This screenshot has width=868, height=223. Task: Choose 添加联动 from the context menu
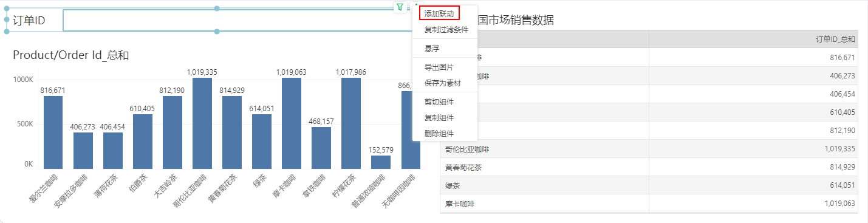(x=439, y=13)
